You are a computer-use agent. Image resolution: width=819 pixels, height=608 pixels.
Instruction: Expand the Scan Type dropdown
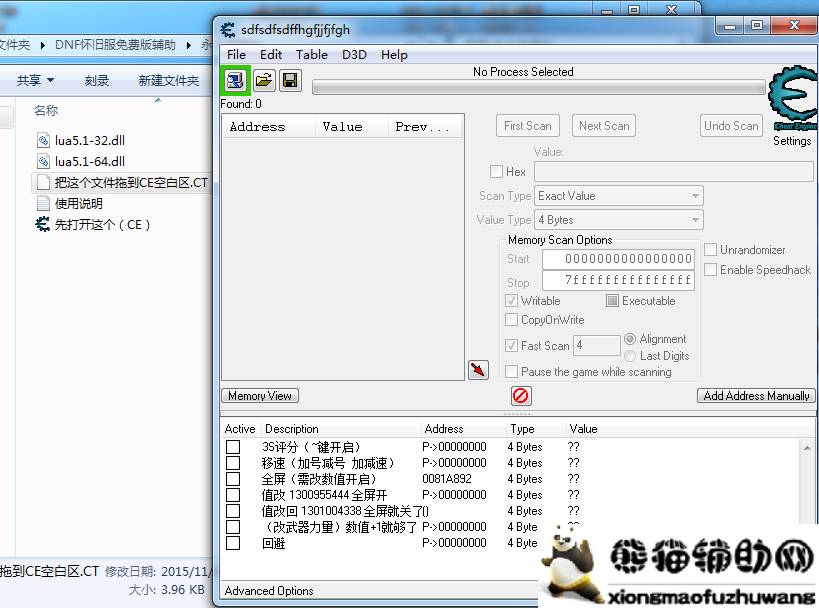[x=619, y=196]
